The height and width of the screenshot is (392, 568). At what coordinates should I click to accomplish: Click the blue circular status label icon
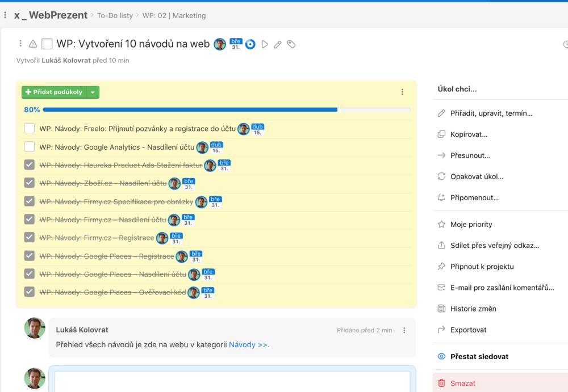tap(250, 44)
